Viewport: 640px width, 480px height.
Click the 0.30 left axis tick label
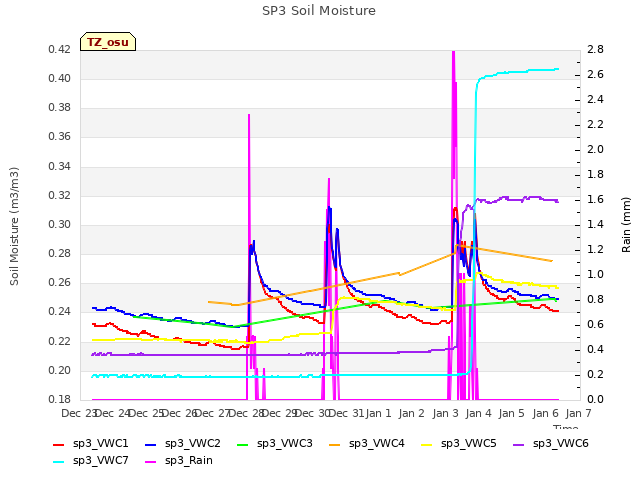(60, 224)
